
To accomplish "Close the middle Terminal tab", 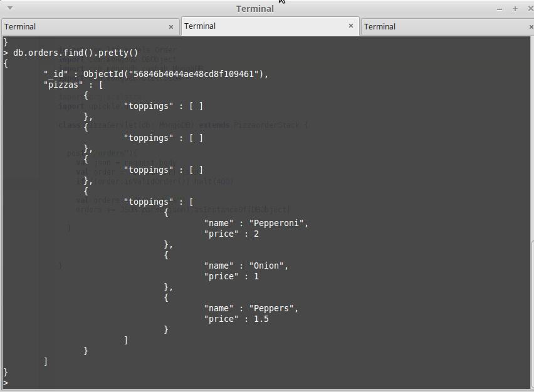I will click(x=351, y=27).
